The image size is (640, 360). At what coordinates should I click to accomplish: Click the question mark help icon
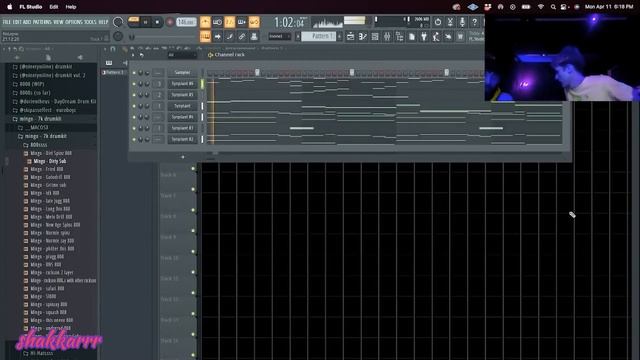pos(474,22)
